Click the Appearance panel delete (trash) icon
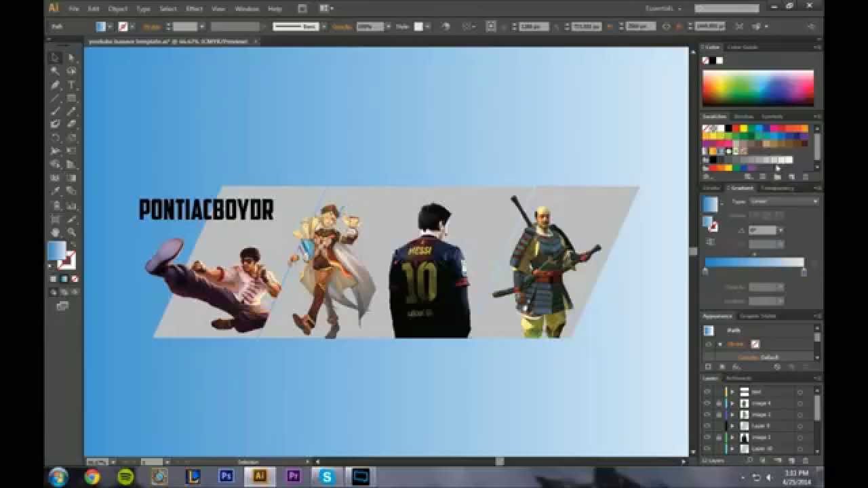This screenshot has height=488, width=868. pyautogui.click(x=805, y=367)
